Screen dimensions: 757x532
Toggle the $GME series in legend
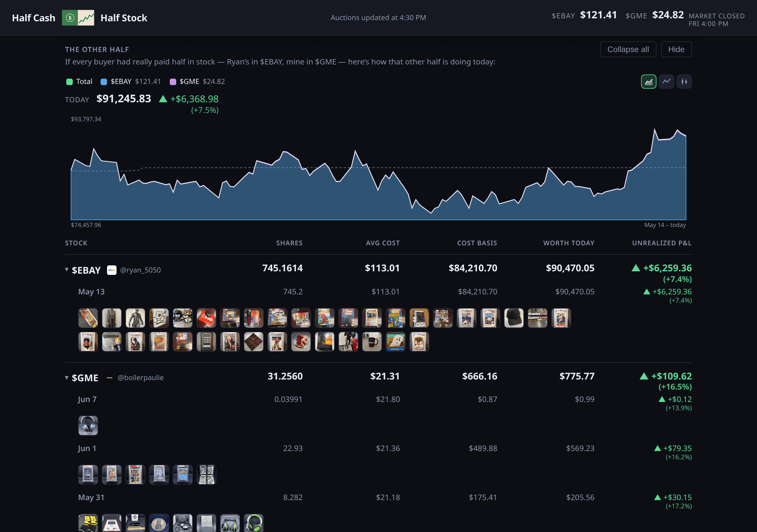point(197,81)
